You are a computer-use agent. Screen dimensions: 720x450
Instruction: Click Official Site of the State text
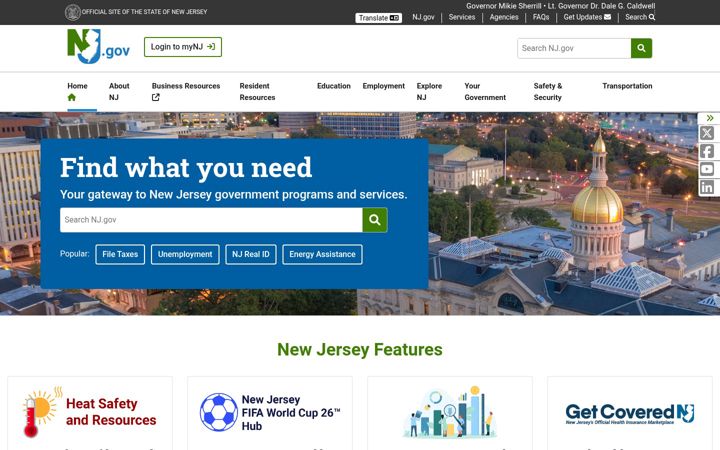(145, 12)
